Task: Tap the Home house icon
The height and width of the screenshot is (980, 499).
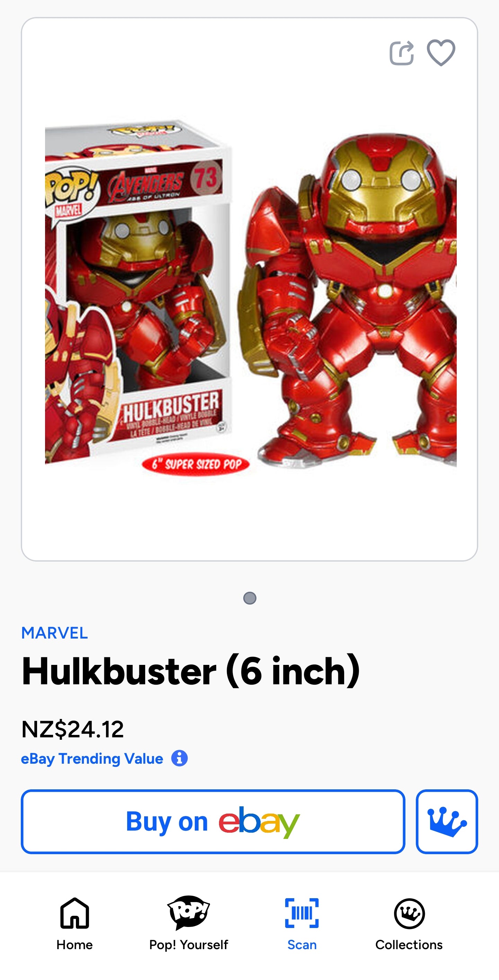Action: tap(75, 913)
